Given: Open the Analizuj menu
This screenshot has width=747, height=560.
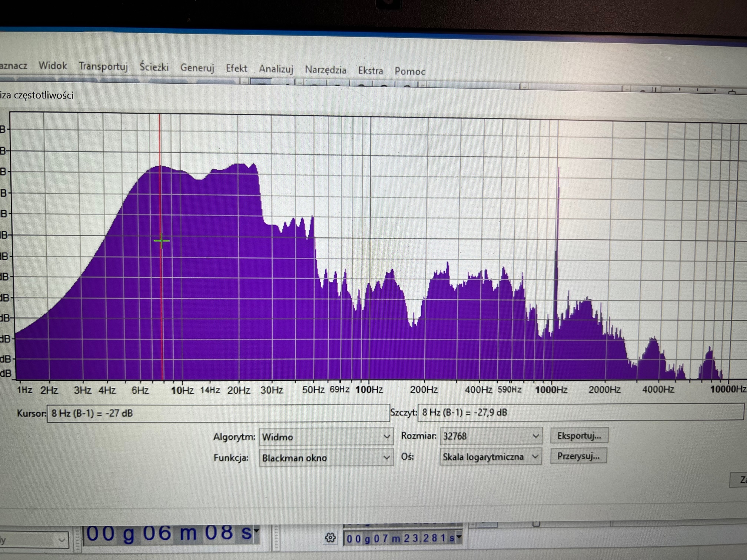Looking at the screenshot, I should (276, 69).
